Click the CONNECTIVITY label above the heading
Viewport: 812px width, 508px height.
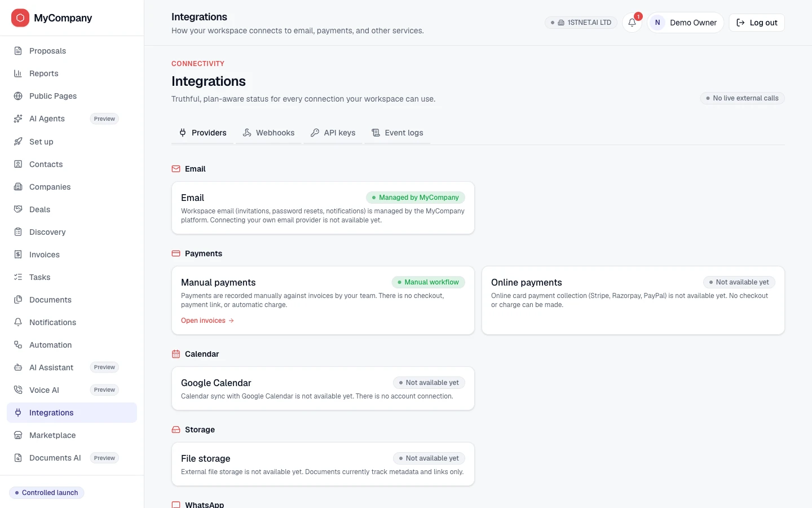(x=198, y=64)
